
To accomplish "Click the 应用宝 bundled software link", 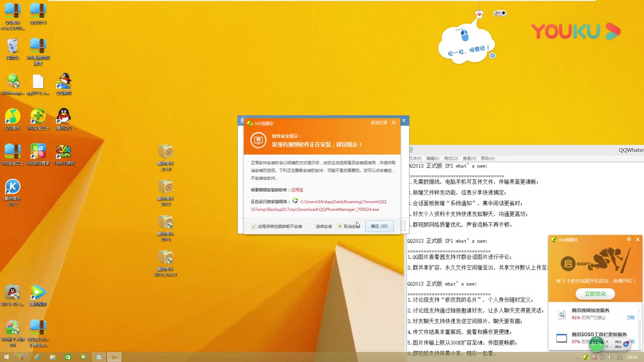I will click(297, 190).
